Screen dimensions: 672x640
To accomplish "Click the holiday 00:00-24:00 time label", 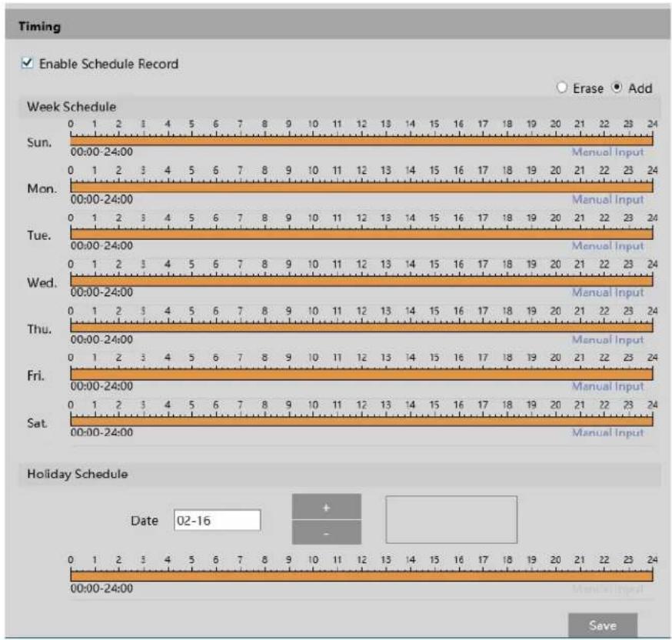I will coord(101,588).
